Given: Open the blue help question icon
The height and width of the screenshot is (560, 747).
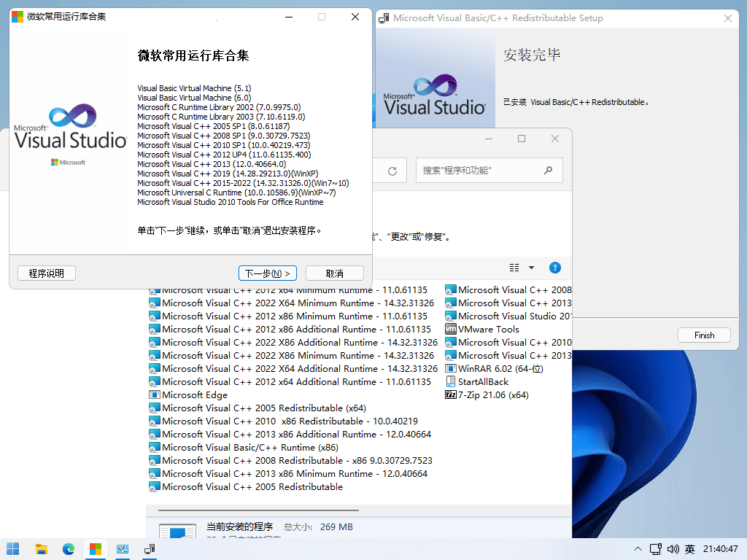Looking at the screenshot, I should coord(554,268).
